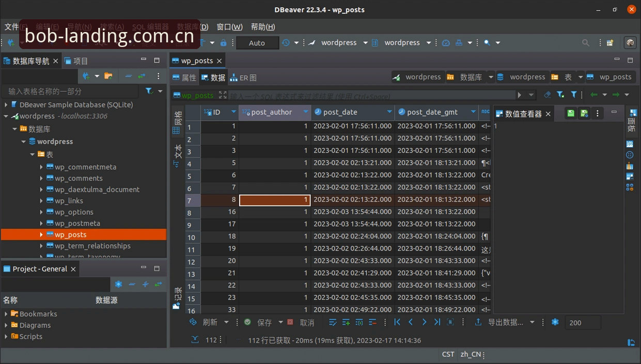Open the post_date column filter dropdown arrow
The width and height of the screenshot is (641, 364).
coord(389,112)
